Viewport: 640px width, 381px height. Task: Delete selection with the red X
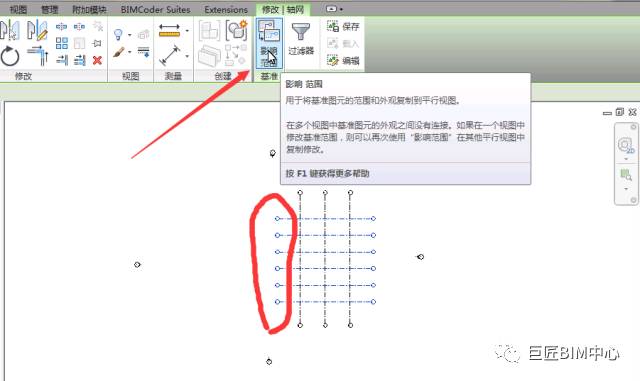[x=97, y=60]
